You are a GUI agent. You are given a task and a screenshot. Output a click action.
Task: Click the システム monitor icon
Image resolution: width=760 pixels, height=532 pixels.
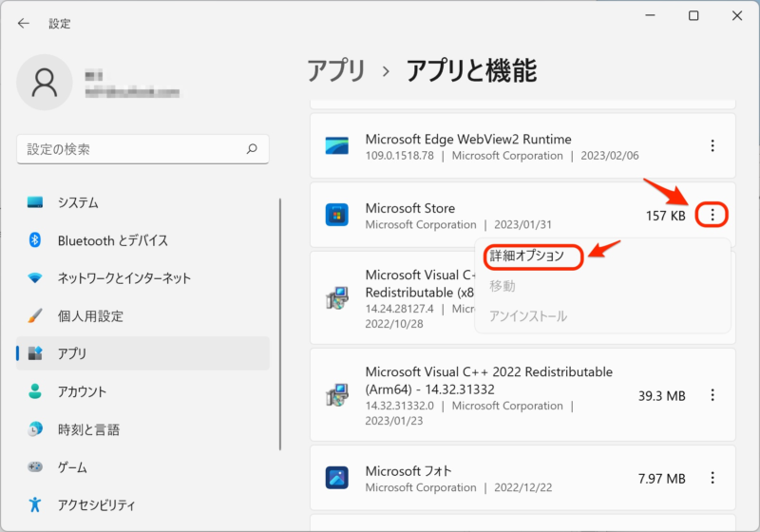[x=35, y=202]
